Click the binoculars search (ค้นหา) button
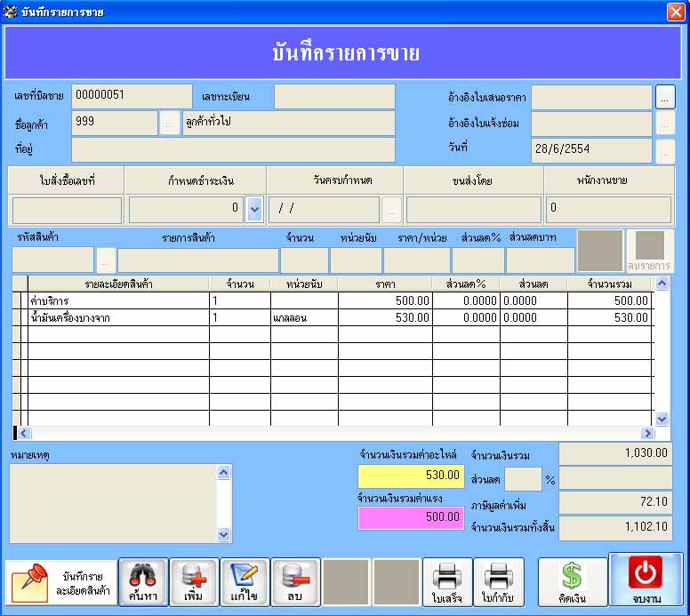The height and width of the screenshot is (616, 690). [143, 582]
